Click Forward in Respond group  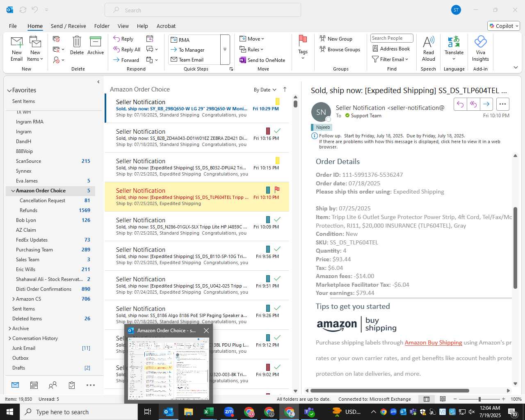126,60
